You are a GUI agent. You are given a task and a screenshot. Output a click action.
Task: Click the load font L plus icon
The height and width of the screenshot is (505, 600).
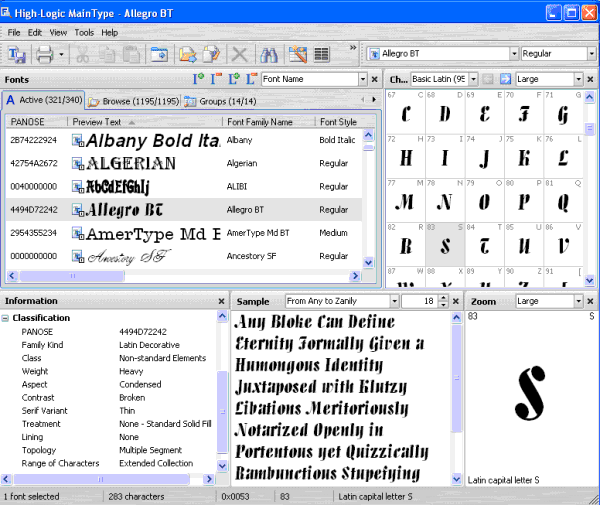(x=234, y=79)
